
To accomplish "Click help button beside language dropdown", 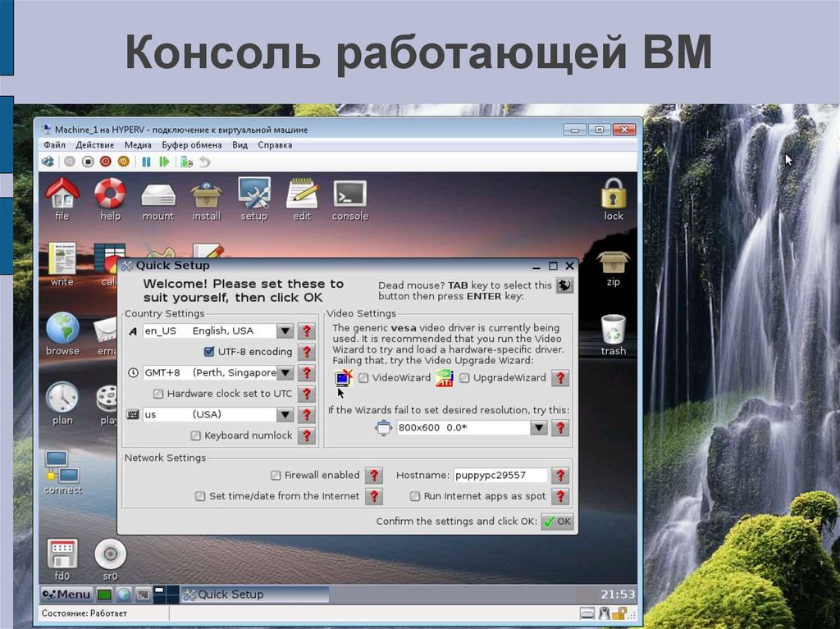I will pyautogui.click(x=307, y=331).
